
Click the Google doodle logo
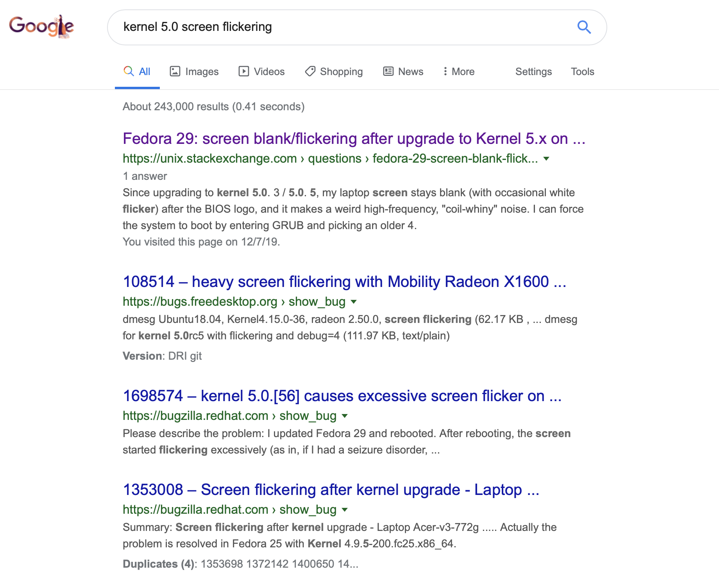(x=41, y=27)
